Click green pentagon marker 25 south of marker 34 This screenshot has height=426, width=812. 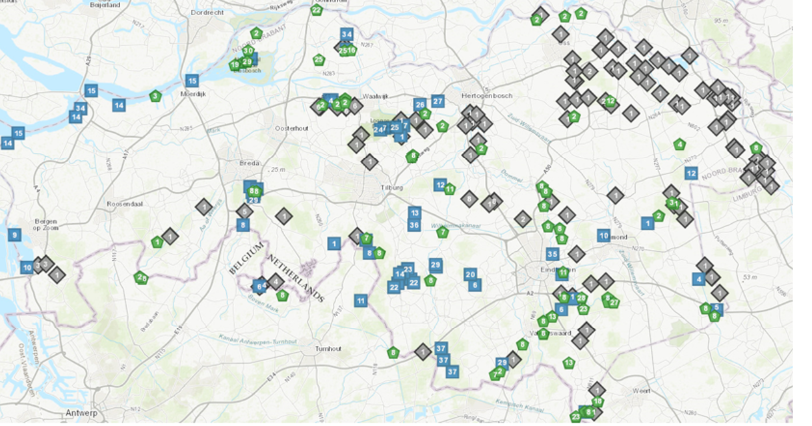point(319,60)
